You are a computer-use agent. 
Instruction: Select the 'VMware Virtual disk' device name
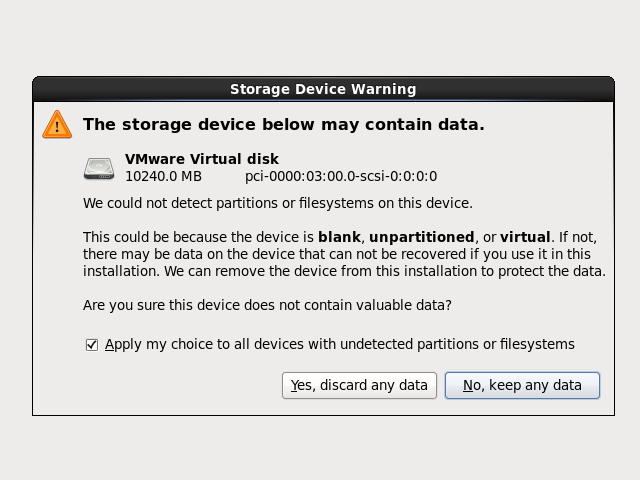(x=201, y=159)
